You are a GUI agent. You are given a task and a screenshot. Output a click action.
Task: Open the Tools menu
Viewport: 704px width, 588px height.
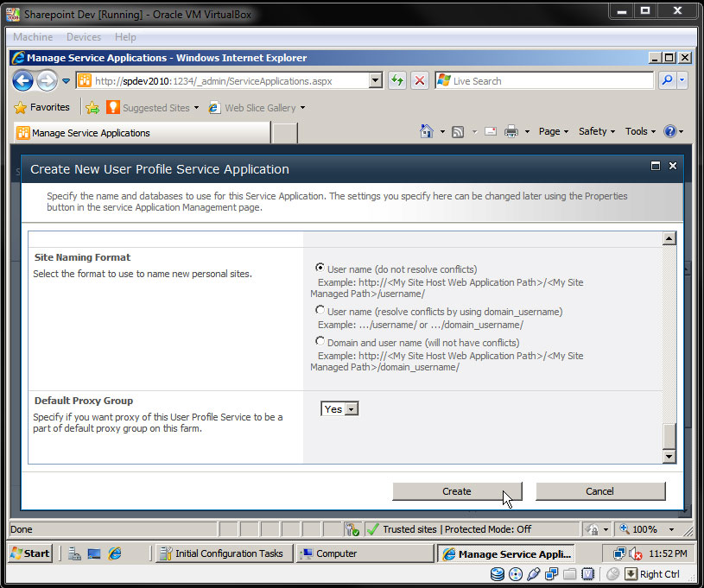click(x=641, y=131)
